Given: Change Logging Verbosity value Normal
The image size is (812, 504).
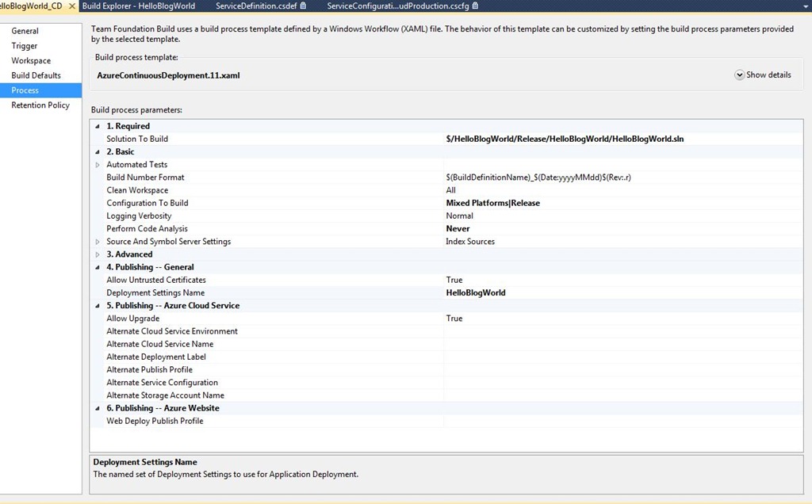Looking at the screenshot, I should coord(459,216).
